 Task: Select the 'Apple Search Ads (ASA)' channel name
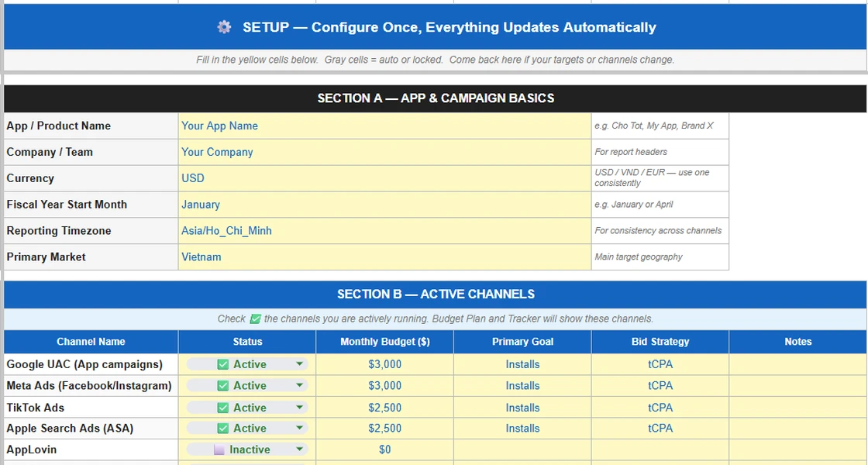click(91, 429)
